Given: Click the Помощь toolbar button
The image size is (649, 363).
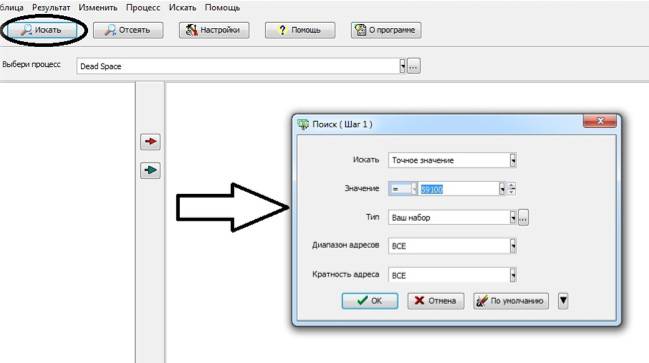Looking at the screenshot, I should [x=300, y=30].
